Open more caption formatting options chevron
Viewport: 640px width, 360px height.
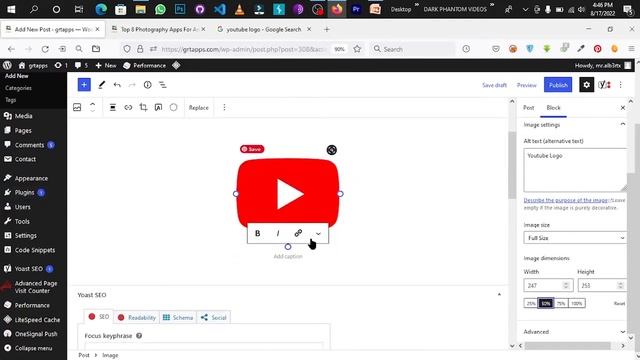[318, 233]
